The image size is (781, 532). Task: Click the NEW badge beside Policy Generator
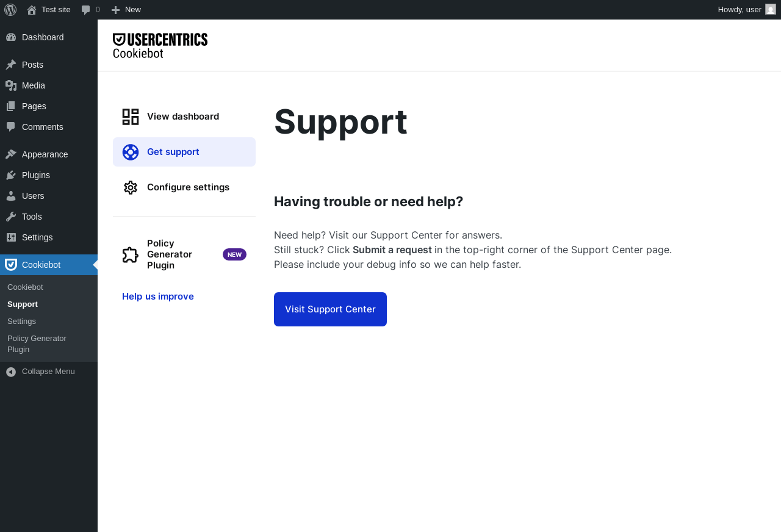tap(234, 254)
